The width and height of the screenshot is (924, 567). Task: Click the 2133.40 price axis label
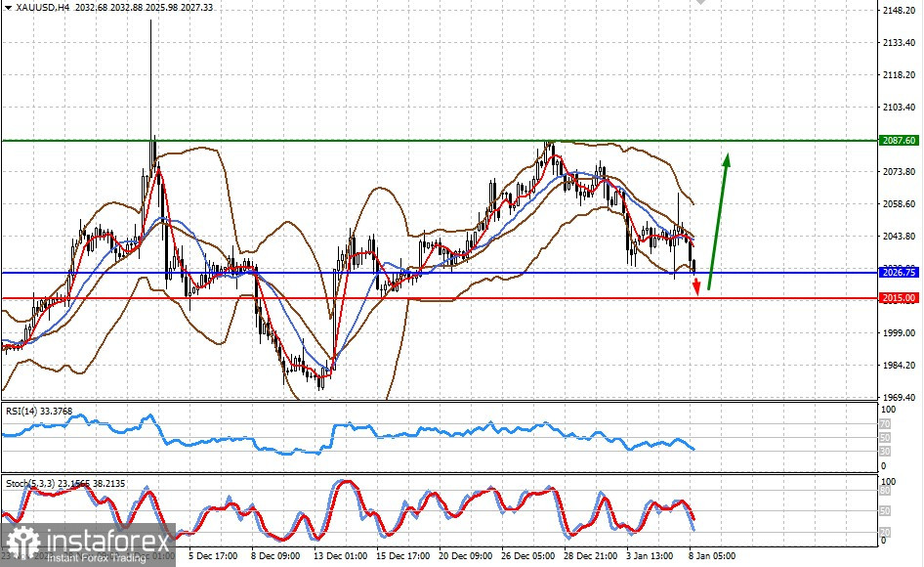[x=900, y=43]
